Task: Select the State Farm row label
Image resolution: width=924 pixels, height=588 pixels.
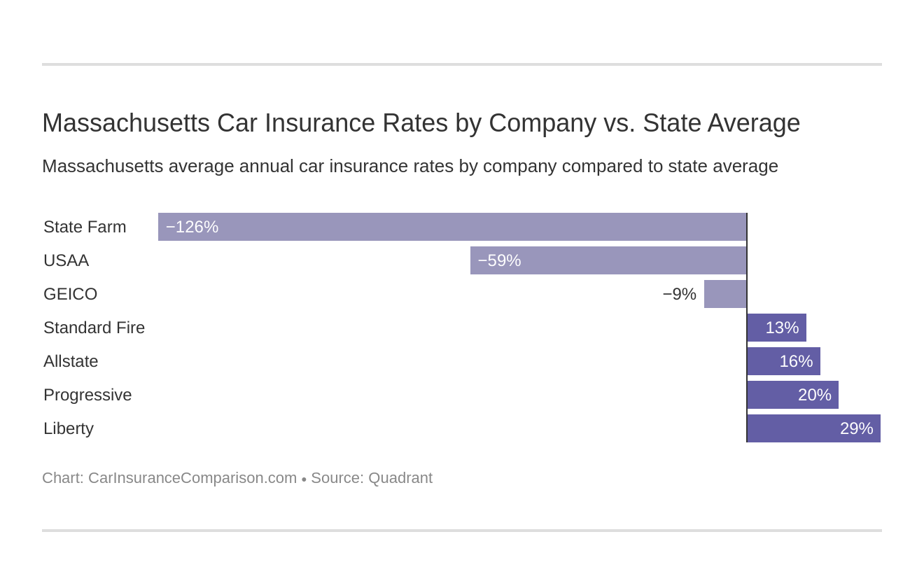Action: point(85,227)
